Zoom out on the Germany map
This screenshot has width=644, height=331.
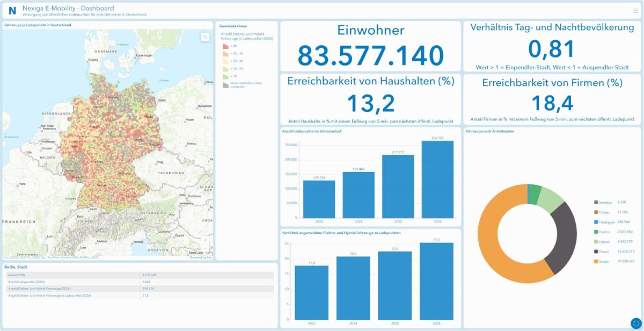click(206, 248)
